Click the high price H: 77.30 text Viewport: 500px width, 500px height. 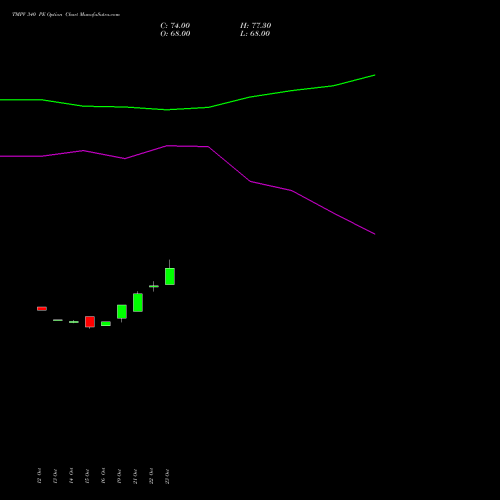[256, 26]
